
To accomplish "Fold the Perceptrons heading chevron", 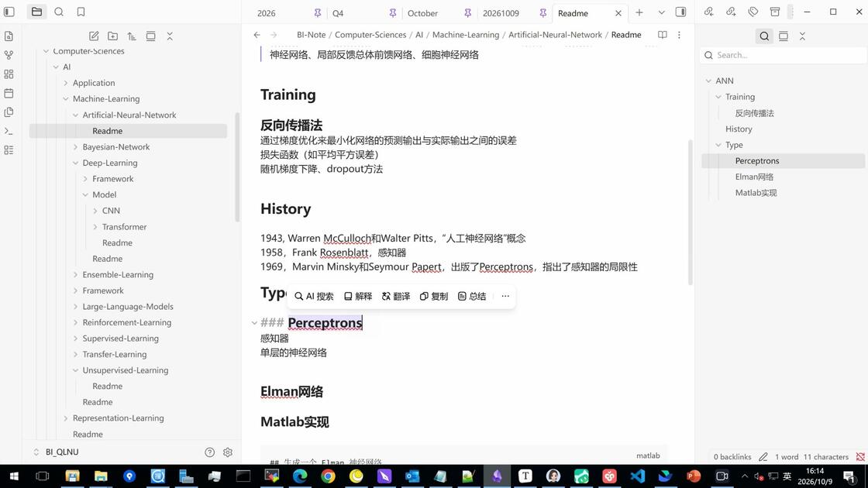I will tap(254, 323).
